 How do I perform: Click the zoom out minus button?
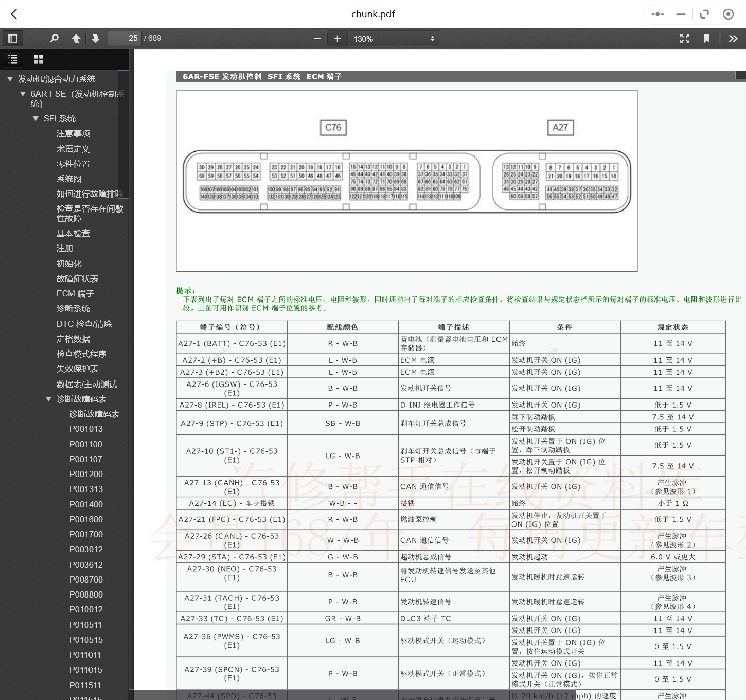click(x=317, y=39)
